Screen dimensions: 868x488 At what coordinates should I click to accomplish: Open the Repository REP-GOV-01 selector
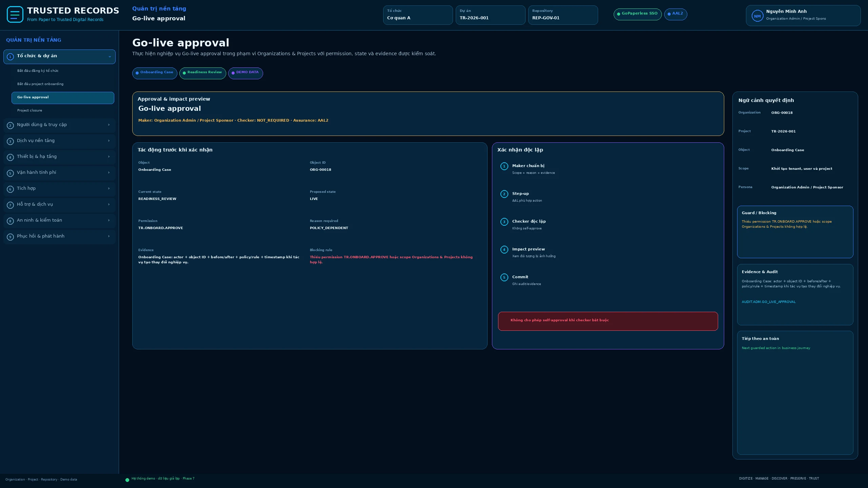tap(563, 15)
